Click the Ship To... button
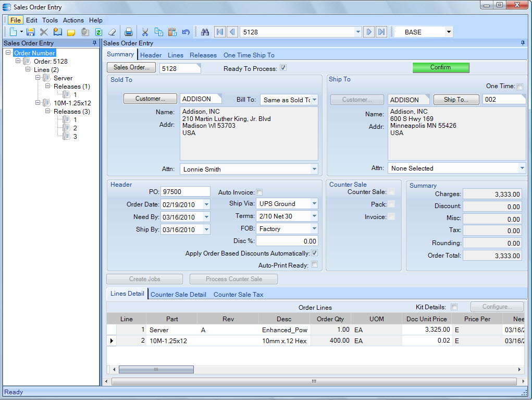 [456, 100]
